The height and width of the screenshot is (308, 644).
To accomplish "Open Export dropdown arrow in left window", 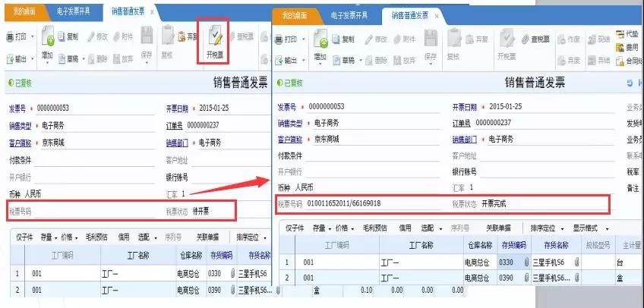I will click(32, 59).
